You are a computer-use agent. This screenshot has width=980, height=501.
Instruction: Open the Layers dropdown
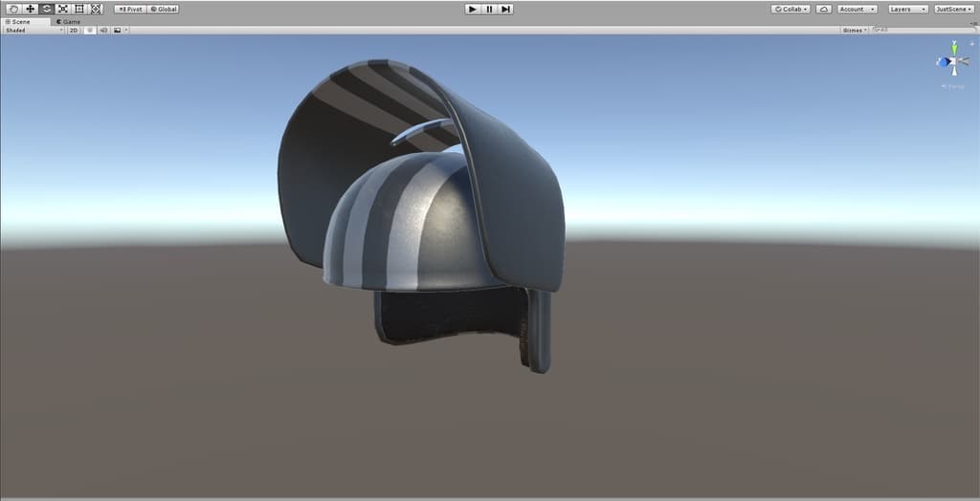pos(907,9)
